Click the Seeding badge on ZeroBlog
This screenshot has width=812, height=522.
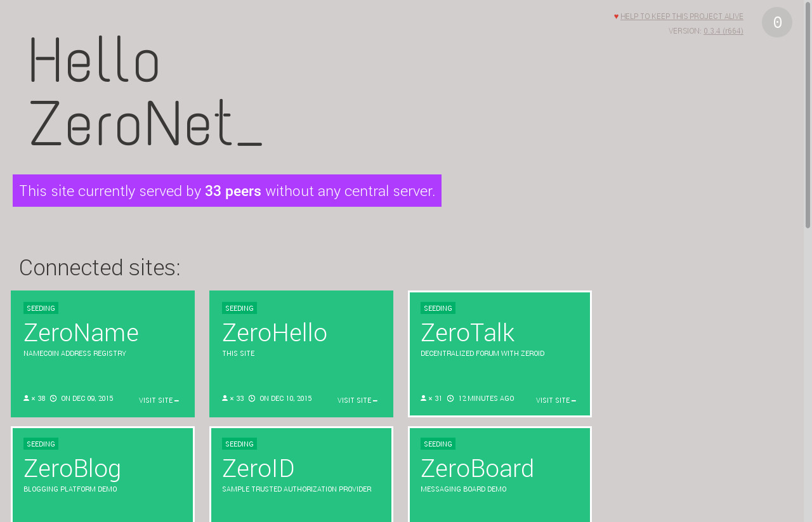41,444
